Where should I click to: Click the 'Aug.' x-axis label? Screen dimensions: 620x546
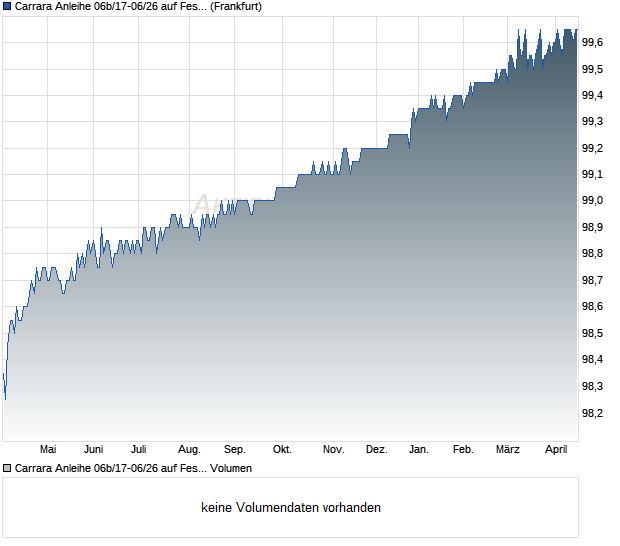[189, 450]
